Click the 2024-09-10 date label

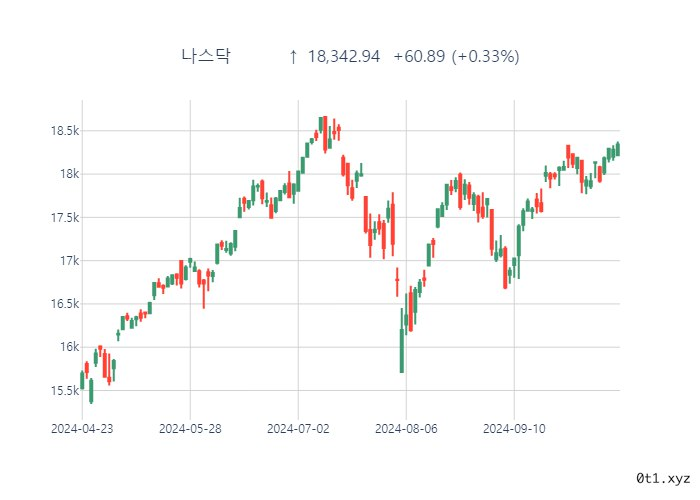point(514,429)
